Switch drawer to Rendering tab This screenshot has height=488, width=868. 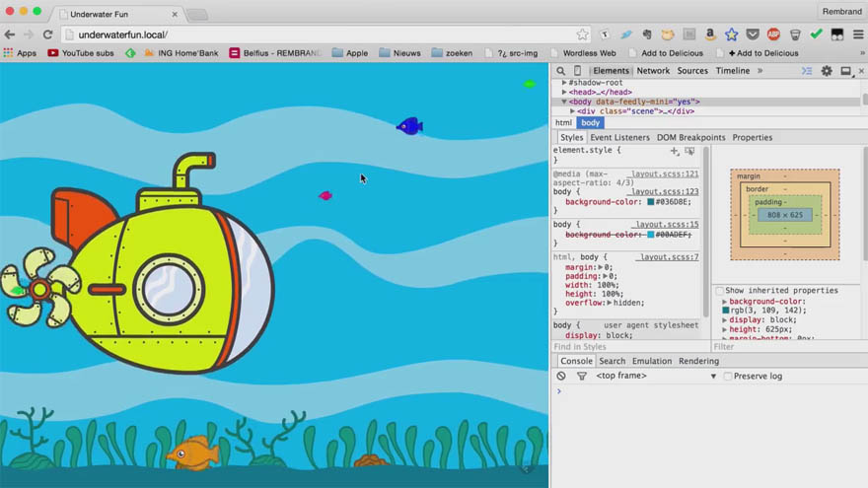[698, 361]
